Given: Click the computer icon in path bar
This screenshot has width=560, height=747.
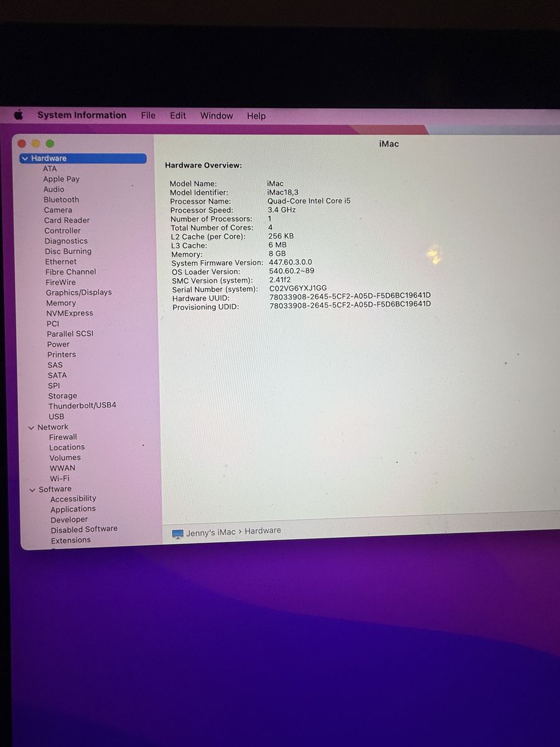Looking at the screenshot, I should coord(178,533).
